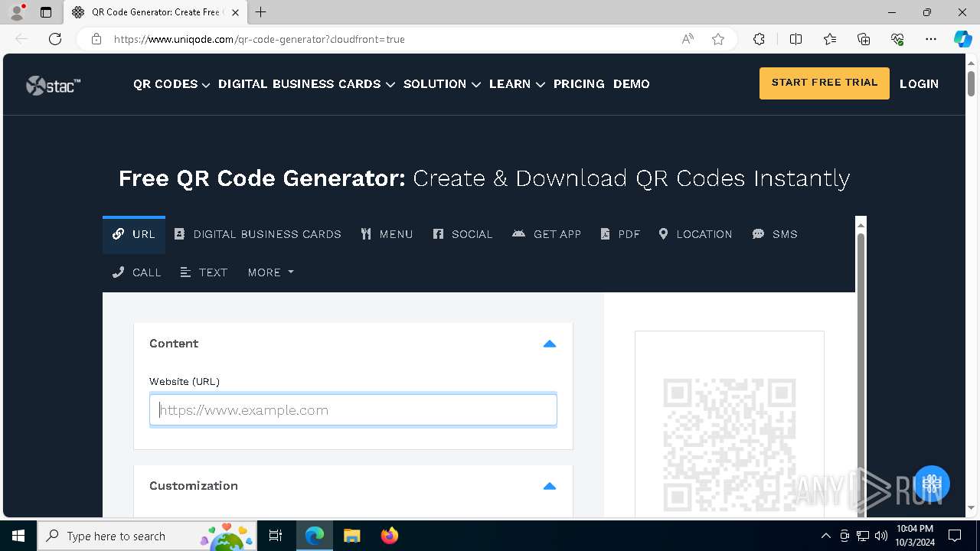980x551 pixels.
Task: Open the PRICING page link
Action: [x=579, y=84]
